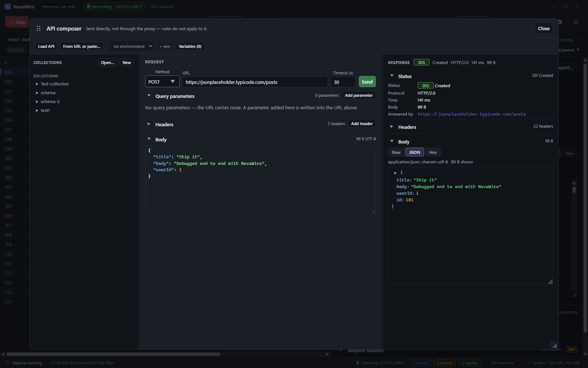Click the 2 breaks status badge

[445, 363]
